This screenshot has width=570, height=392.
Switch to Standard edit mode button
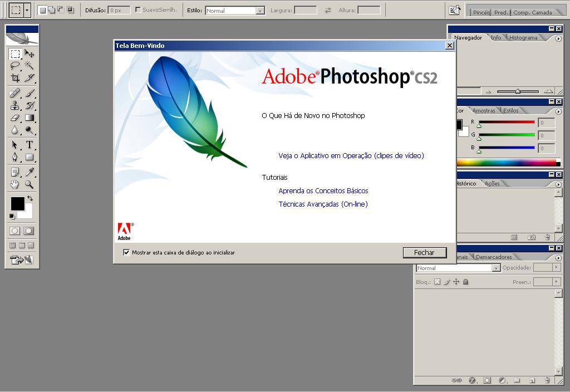(x=15, y=231)
